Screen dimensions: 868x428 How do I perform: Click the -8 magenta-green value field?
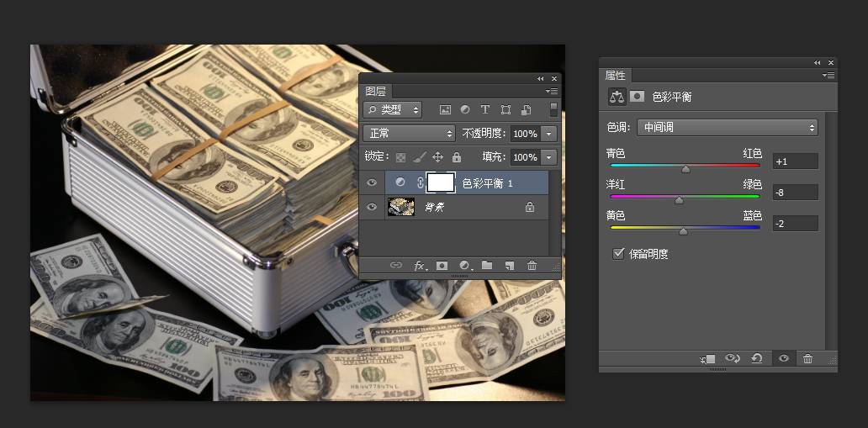(796, 192)
